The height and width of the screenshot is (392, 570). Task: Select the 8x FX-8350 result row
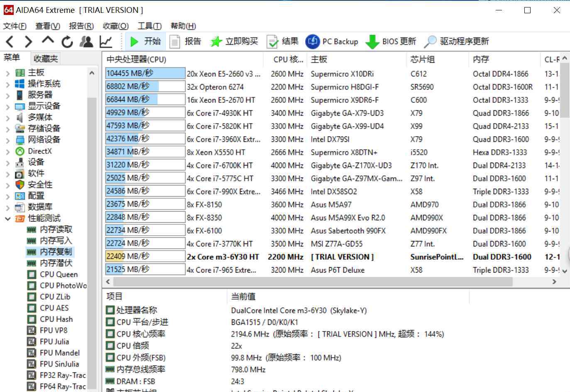tap(332, 217)
